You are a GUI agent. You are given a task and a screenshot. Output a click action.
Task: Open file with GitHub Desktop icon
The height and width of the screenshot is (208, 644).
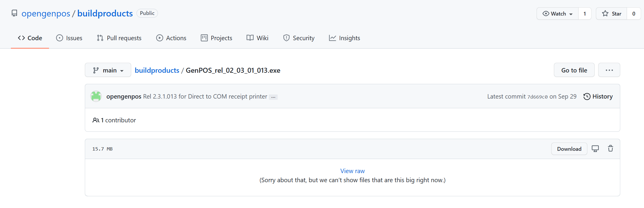(595, 149)
